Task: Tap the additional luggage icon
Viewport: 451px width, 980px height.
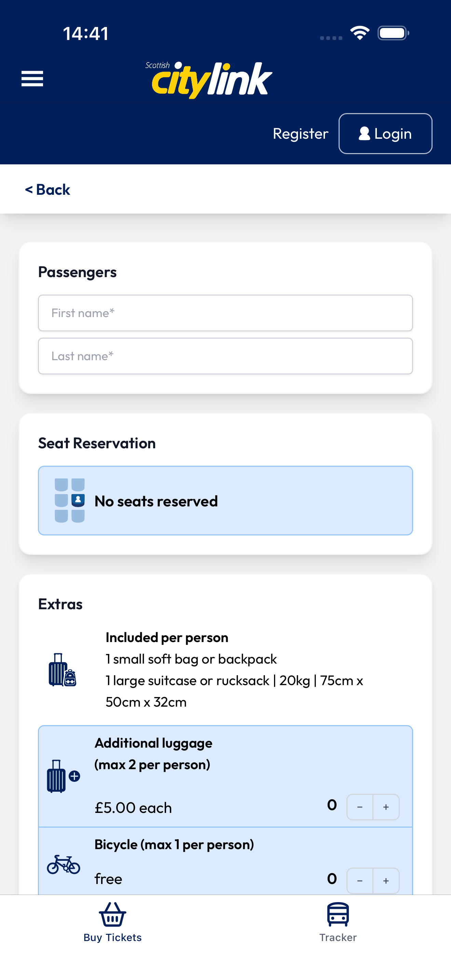Action: 63,776
